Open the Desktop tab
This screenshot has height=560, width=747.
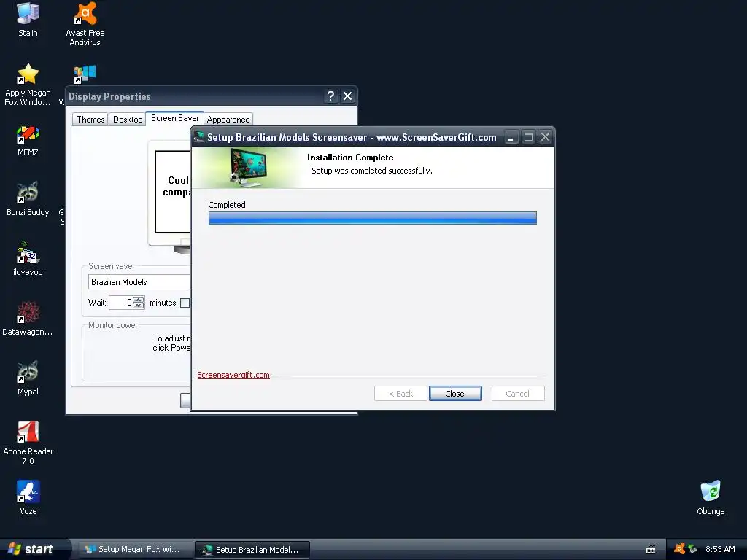point(127,120)
